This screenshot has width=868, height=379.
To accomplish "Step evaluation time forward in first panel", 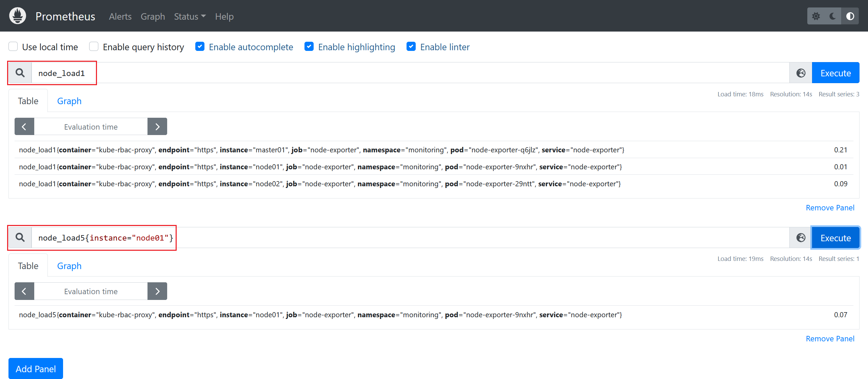I will [x=157, y=127].
